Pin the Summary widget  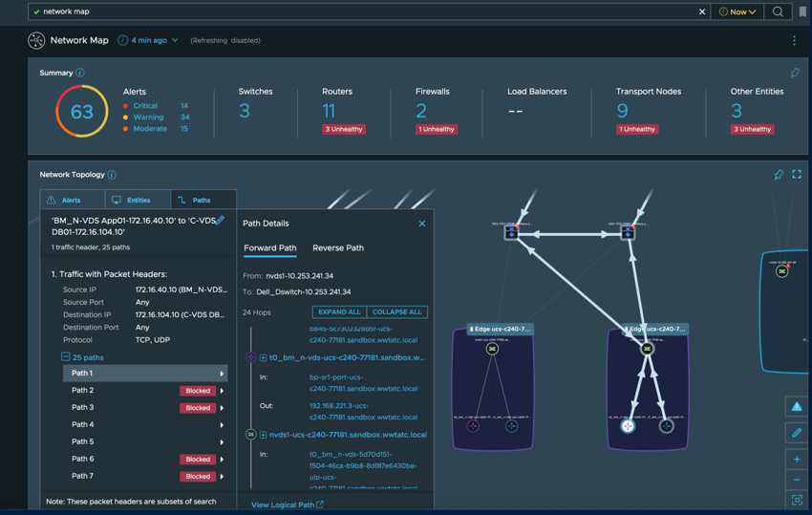795,73
